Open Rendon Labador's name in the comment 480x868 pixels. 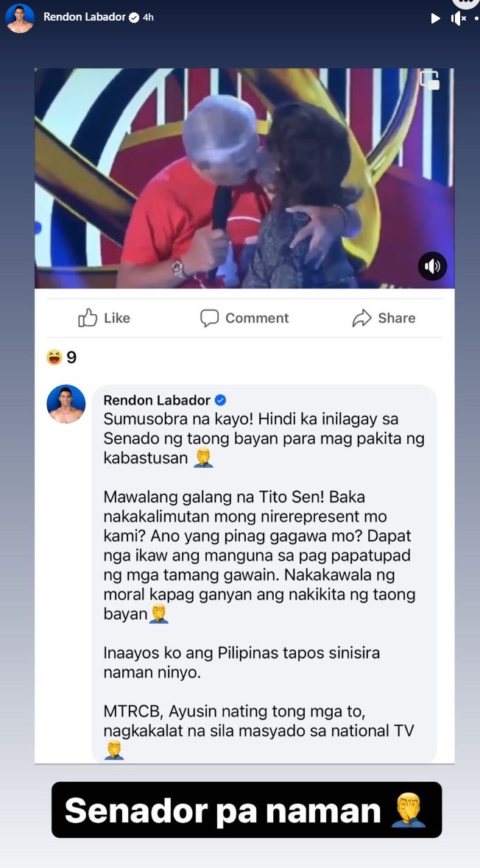[x=157, y=400]
